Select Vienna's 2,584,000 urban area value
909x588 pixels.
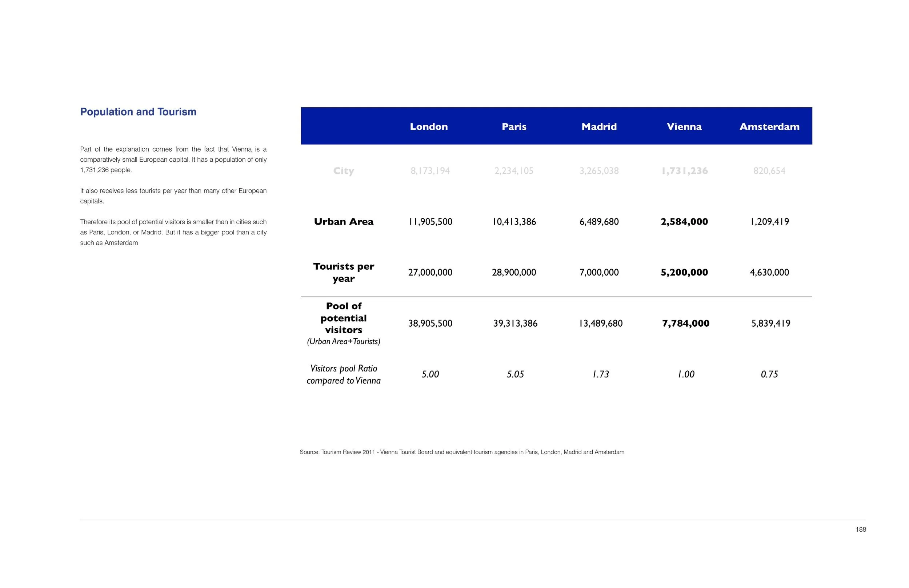point(684,222)
